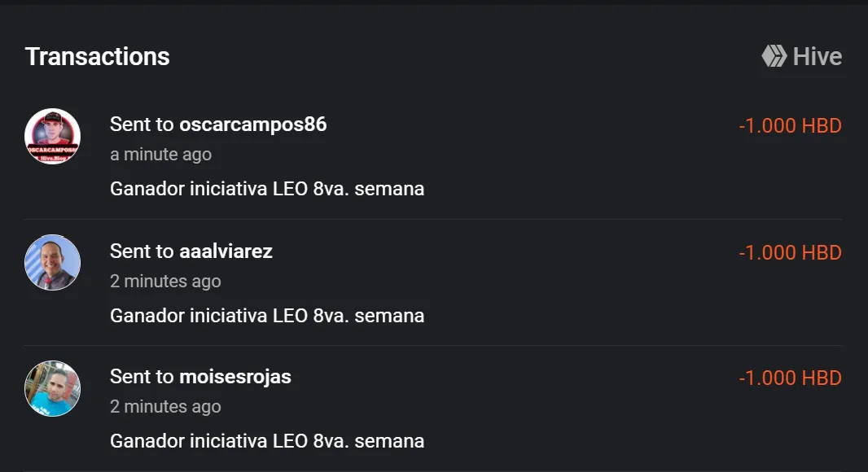The width and height of the screenshot is (868, 472).
Task: Click "Sent to" in the moisesrojas row
Action: (x=142, y=378)
